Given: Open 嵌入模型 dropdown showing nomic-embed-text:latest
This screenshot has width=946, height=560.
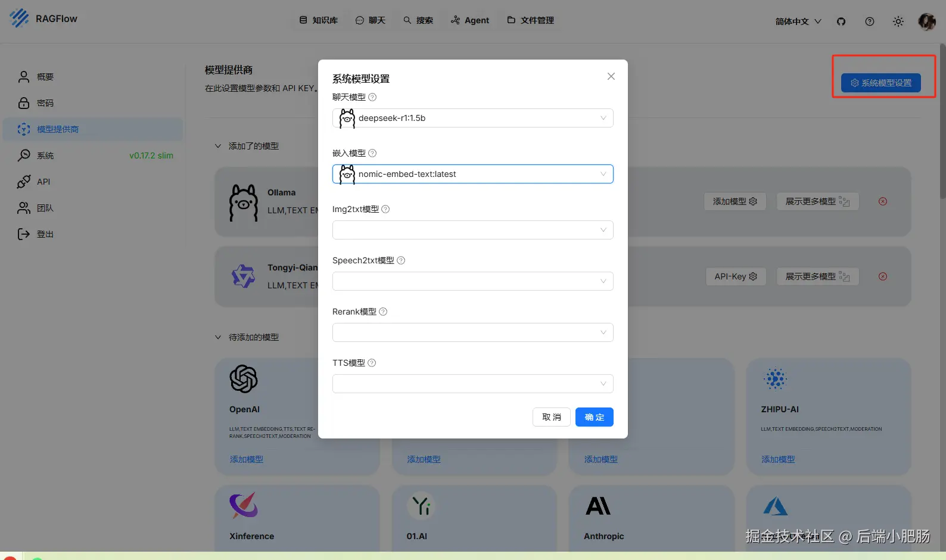Looking at the screenshot, I should point(473,174).
